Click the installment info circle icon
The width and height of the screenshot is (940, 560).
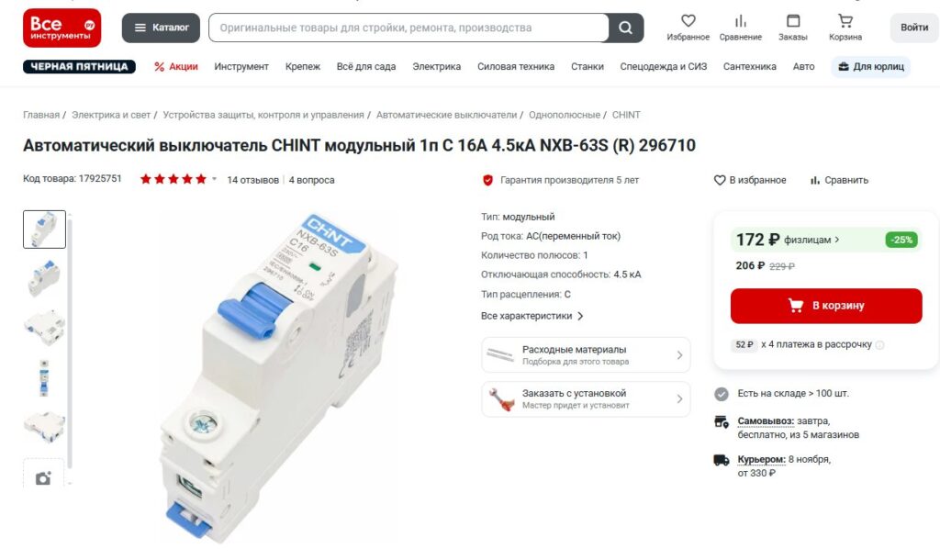[x=879, y=345]
